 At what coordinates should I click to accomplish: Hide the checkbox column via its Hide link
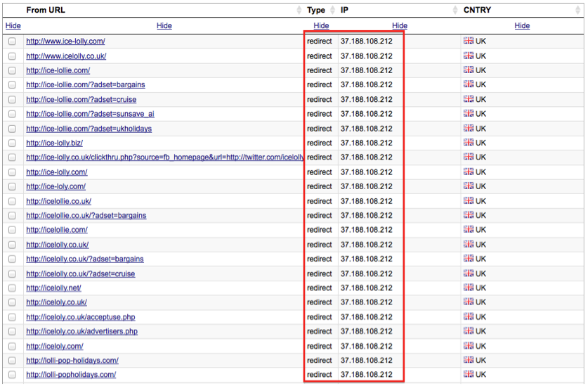coord(13,25)
